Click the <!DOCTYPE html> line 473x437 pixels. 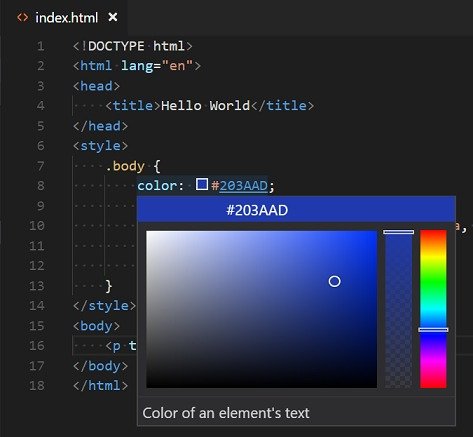pos(133,46)
